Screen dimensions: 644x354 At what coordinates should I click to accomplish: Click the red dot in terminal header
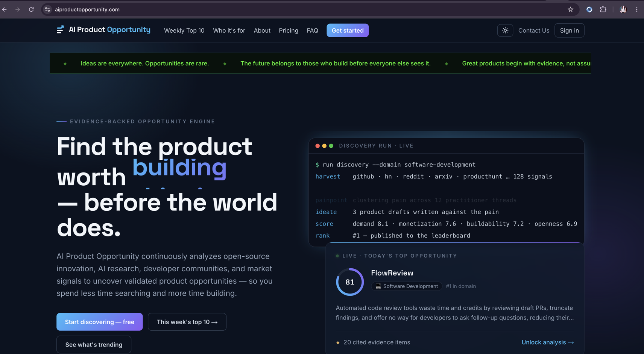317,146
